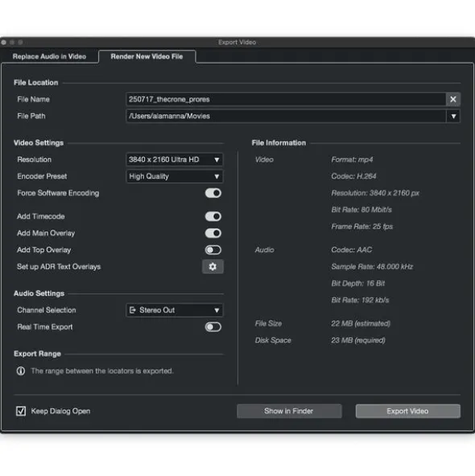Click the Stereo Out output icon
The height and width of the screenshot is (476, 475).
(132, 310)
